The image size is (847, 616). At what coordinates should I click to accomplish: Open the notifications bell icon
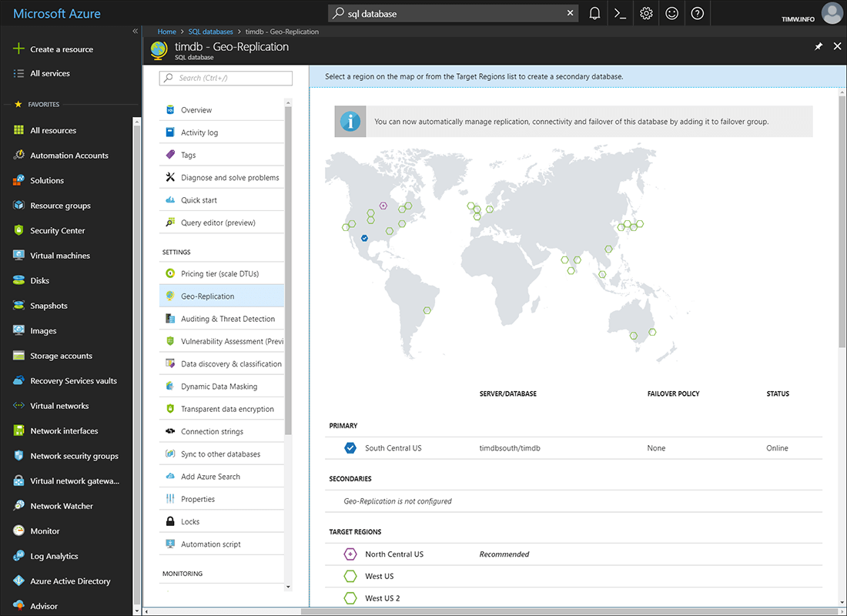594,13
